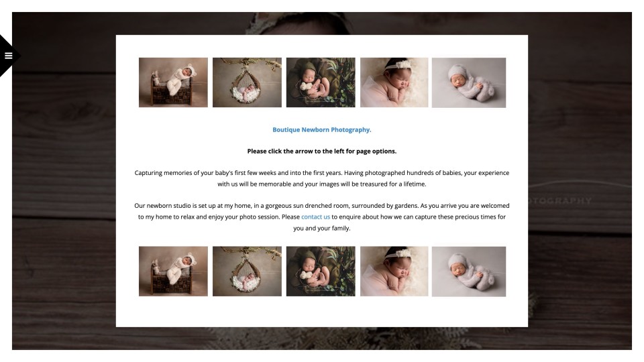Screen dimensions: 644x362
Task: Select bottom-row photo of baby in hanging basket
Action: tap(248, 271)
